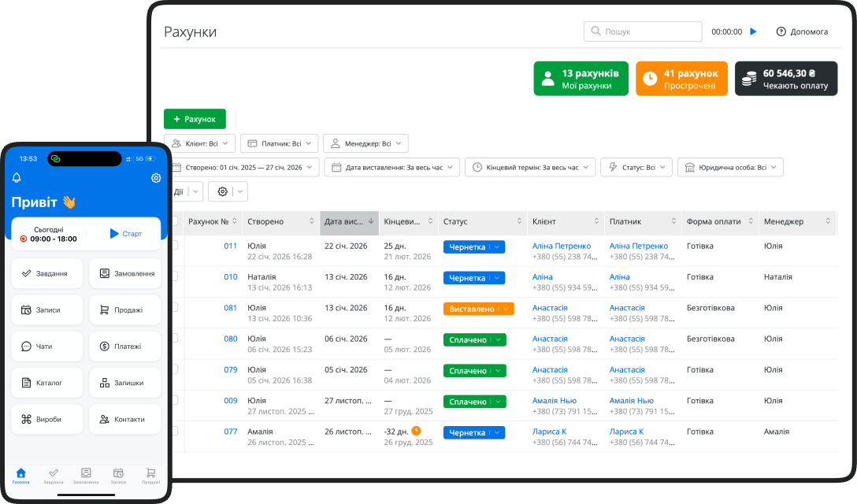Screen dimensions: 857x504
Task: Tick the checkbox for invoice 011
Action: pyautogui.click(x=175, y=246)
